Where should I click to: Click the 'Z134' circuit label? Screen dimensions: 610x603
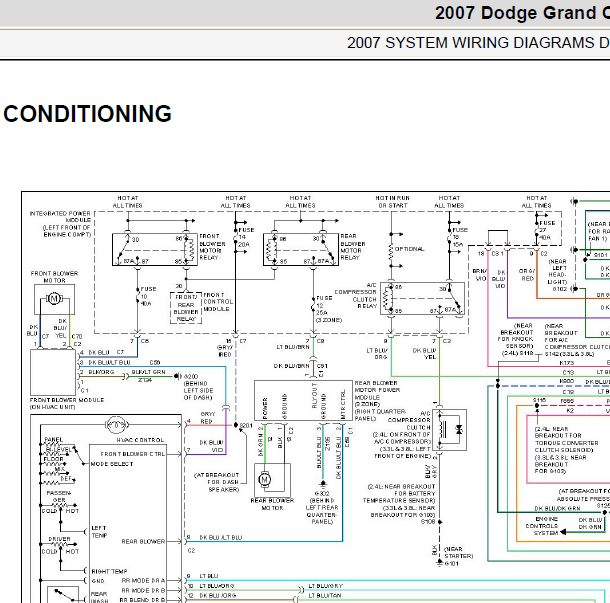[145, 380]
